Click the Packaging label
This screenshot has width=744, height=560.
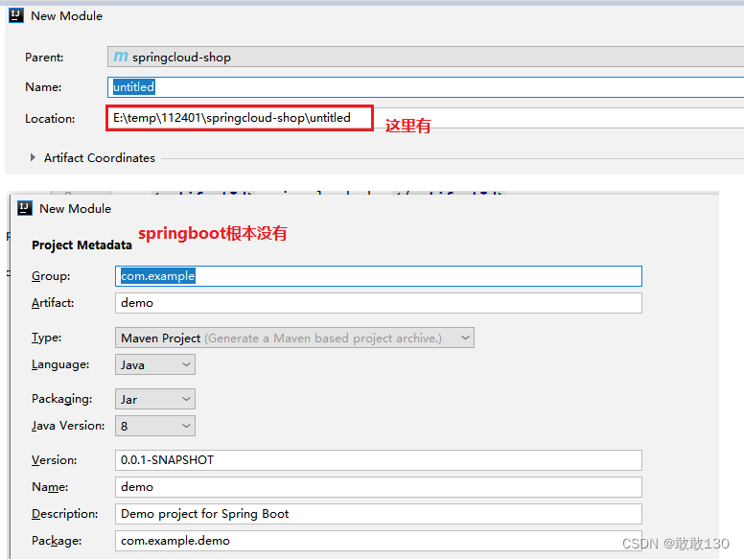coord(61,399)
